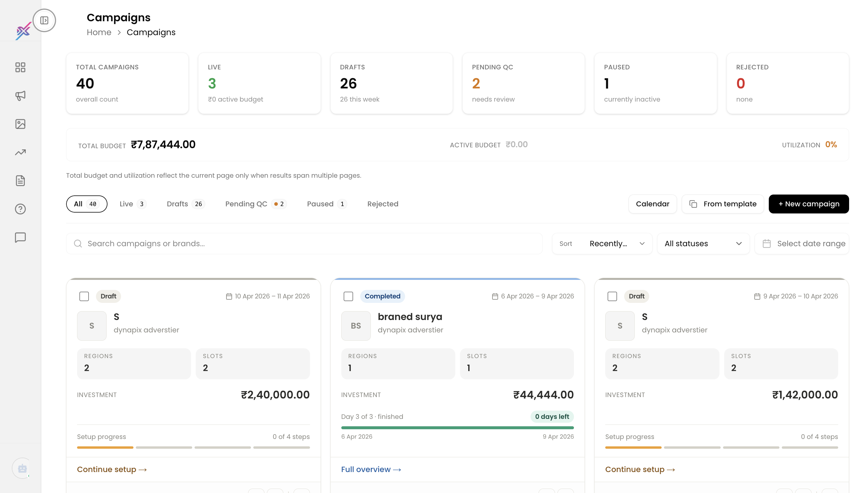This screenshot has height=493, width=868.
Task: Open Full overview link for braned surya
Action: pyautogui.click(x=371, y=469)
